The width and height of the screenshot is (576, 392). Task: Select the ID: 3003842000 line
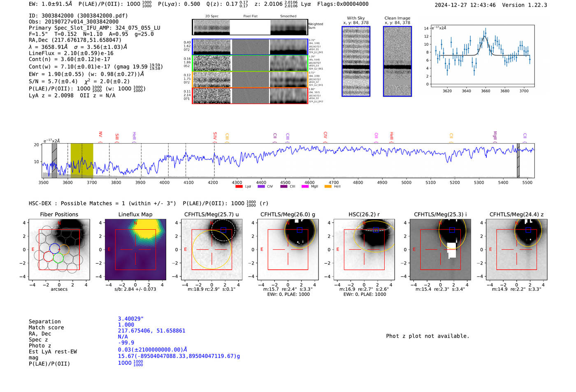pyautogui.click(x=78, y=16)
